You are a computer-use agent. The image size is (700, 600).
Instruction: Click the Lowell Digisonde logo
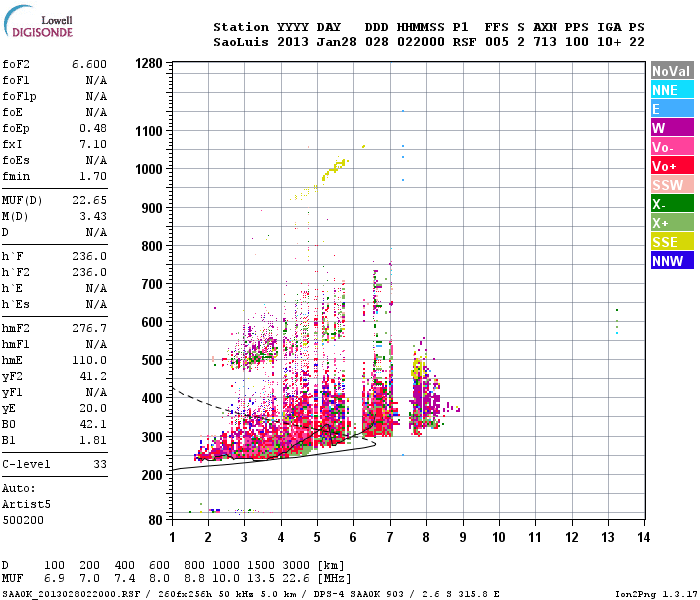pyautogui.click(x=38, y=22)
